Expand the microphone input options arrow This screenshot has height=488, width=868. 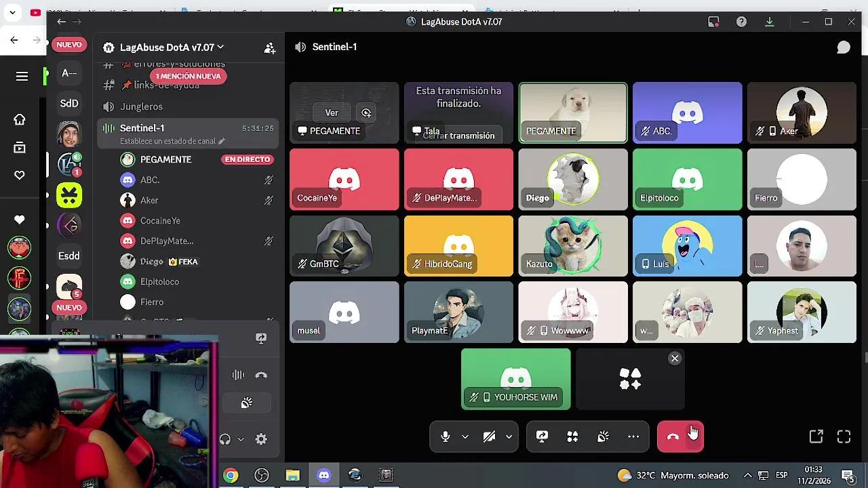click(465, 437)
